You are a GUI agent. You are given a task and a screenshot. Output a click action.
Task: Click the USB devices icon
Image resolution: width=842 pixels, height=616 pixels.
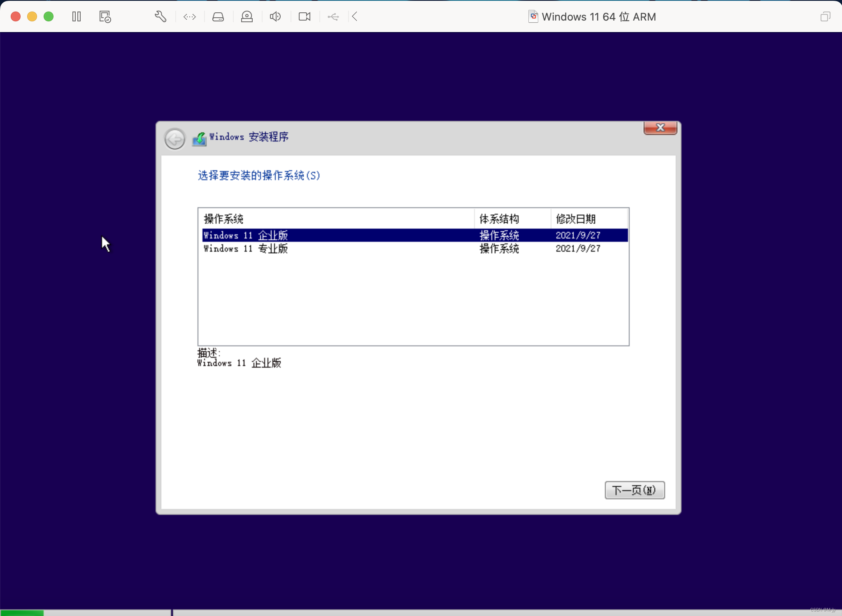[x=333, y=16]
